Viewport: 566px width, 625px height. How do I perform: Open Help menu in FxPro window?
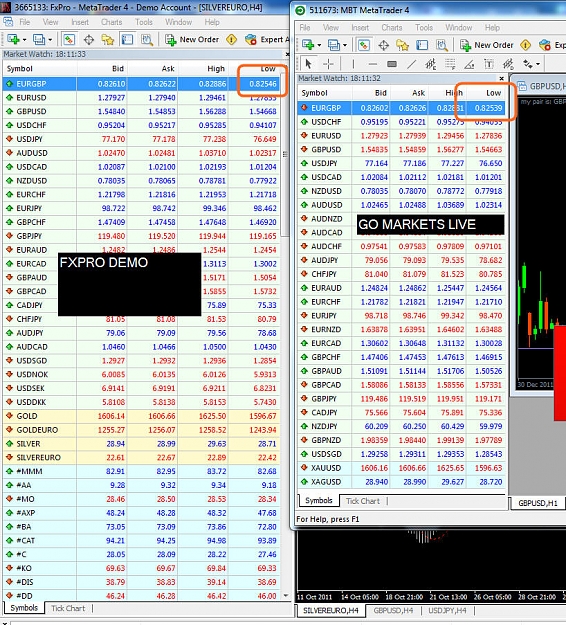(212, 22)
